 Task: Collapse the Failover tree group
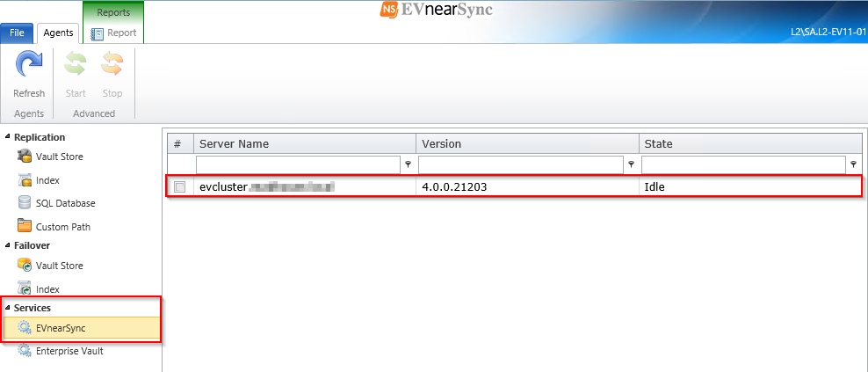tap(7, 244)
